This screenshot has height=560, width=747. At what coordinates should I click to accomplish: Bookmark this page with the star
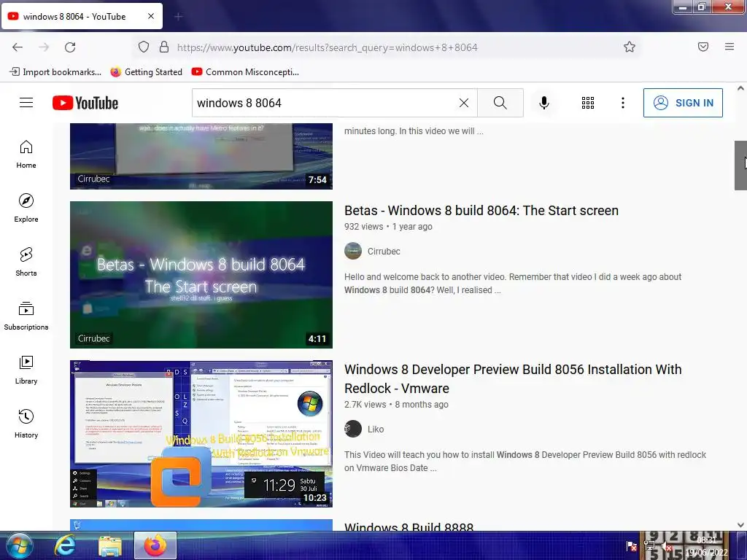click(630, 47)
